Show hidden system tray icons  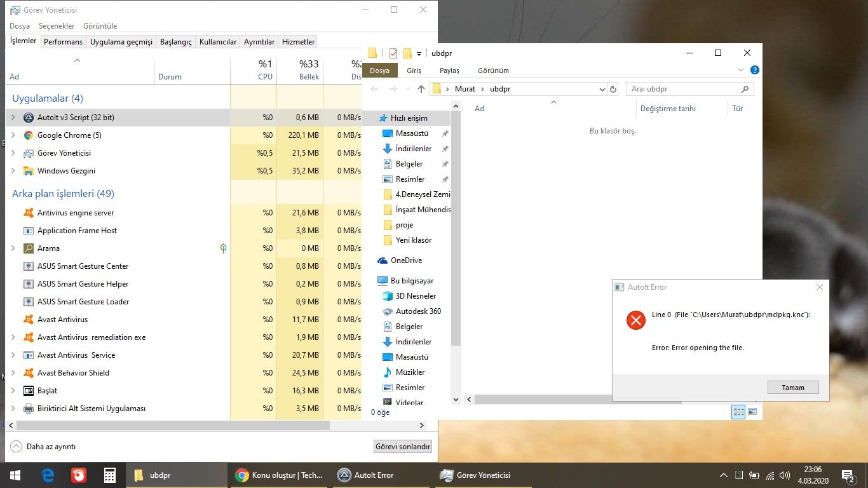[x=723, y=475]
